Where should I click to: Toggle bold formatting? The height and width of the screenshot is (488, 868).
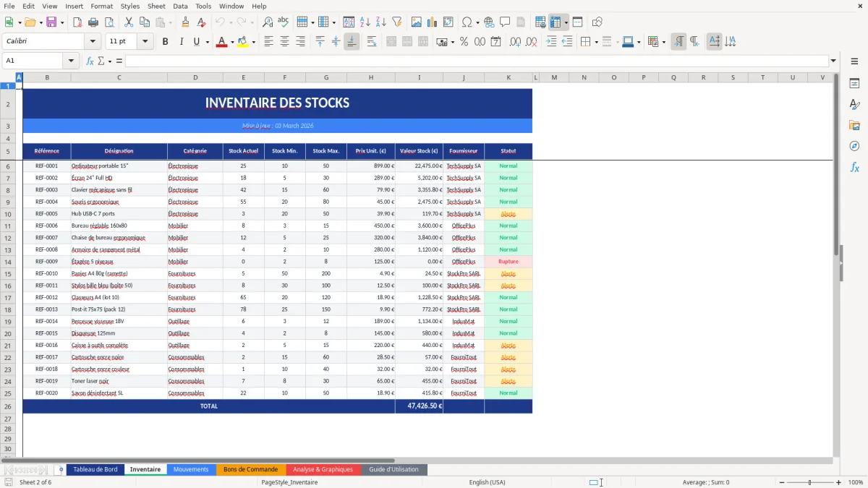pyautogui.click(x=165, y=41)
